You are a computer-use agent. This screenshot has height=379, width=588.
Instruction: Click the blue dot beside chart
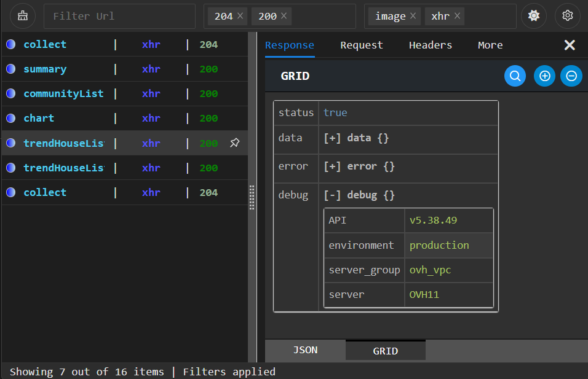(x=11, y=119)
